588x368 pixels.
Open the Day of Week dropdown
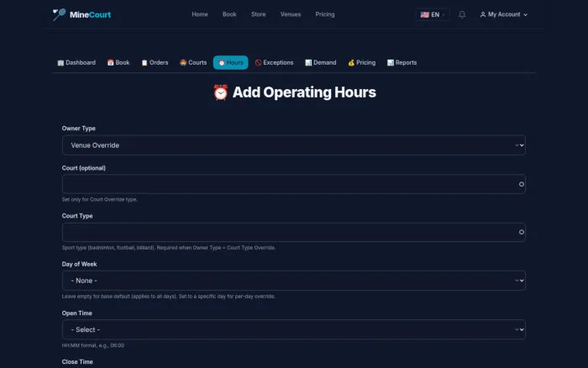[x=294, y=281]
